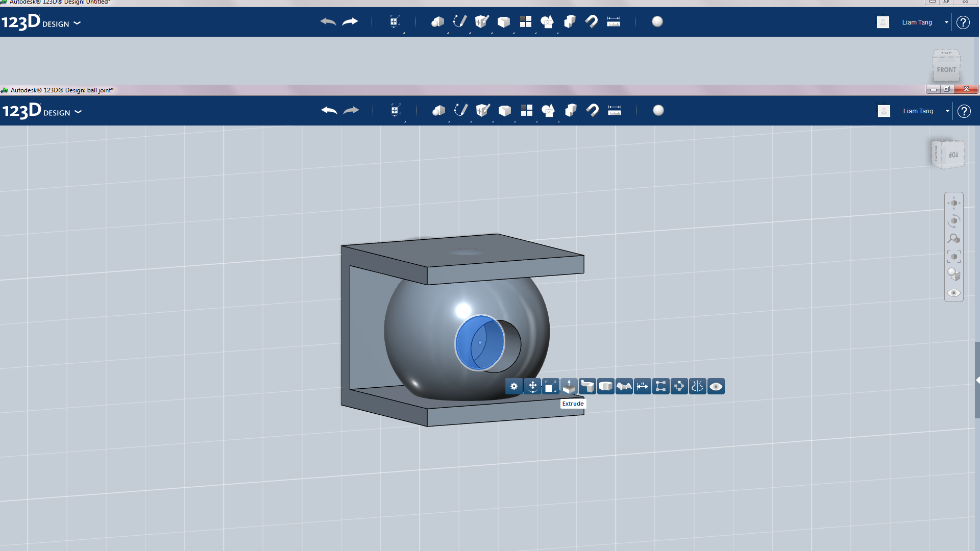The height and width of the screenshot is (551, 980).
Task: Click Undo in ball joint window
Action: [329, 111]
